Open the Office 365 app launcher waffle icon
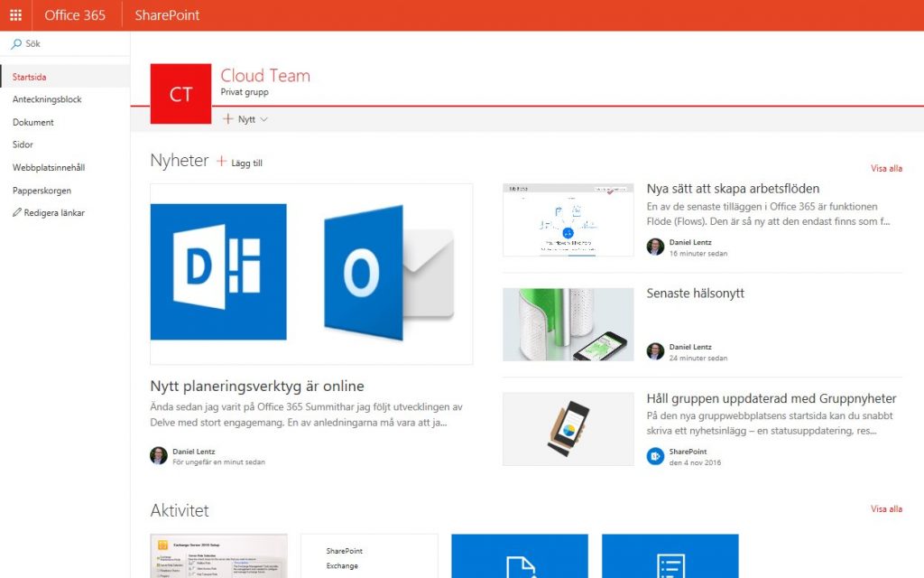The height and width of the screenshot is (578, 924). point(15,15)
